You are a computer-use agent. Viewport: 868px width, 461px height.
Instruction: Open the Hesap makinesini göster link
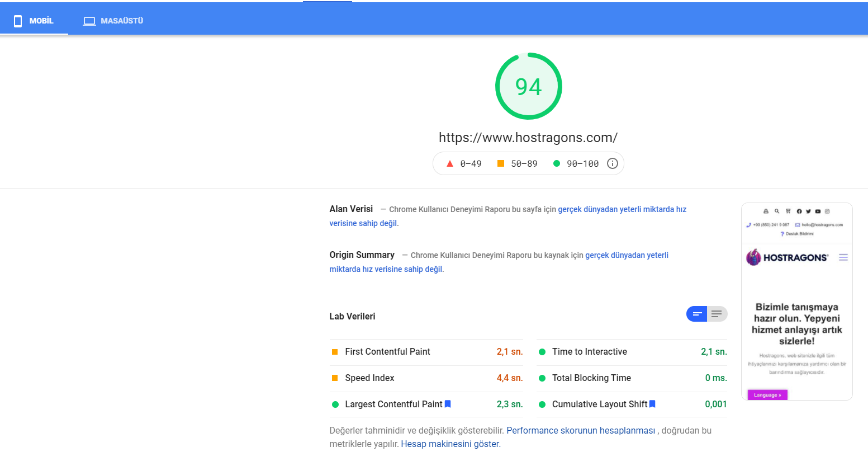[450, 444]
